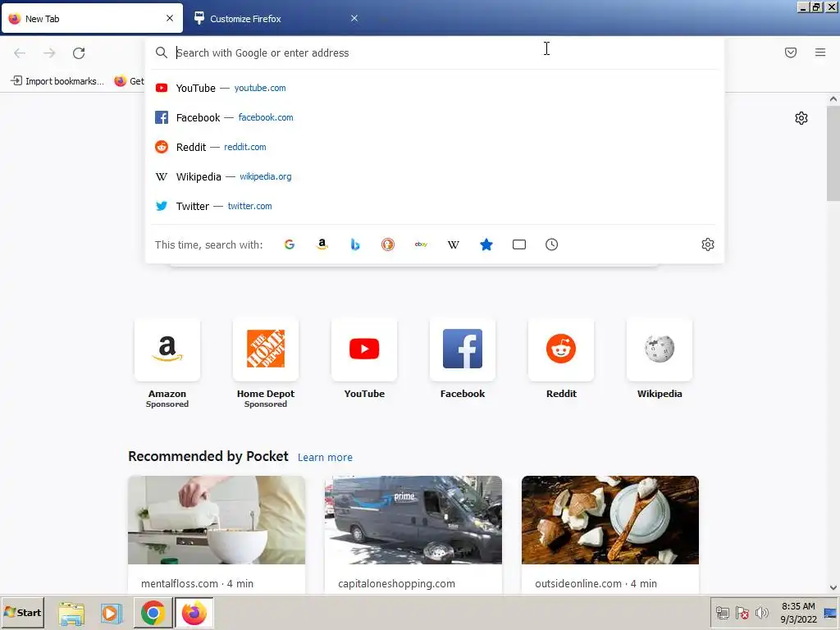Select Twitter suggestion in address dropdown
This screenshot has width=840, height=630.
tap(435, 206)
